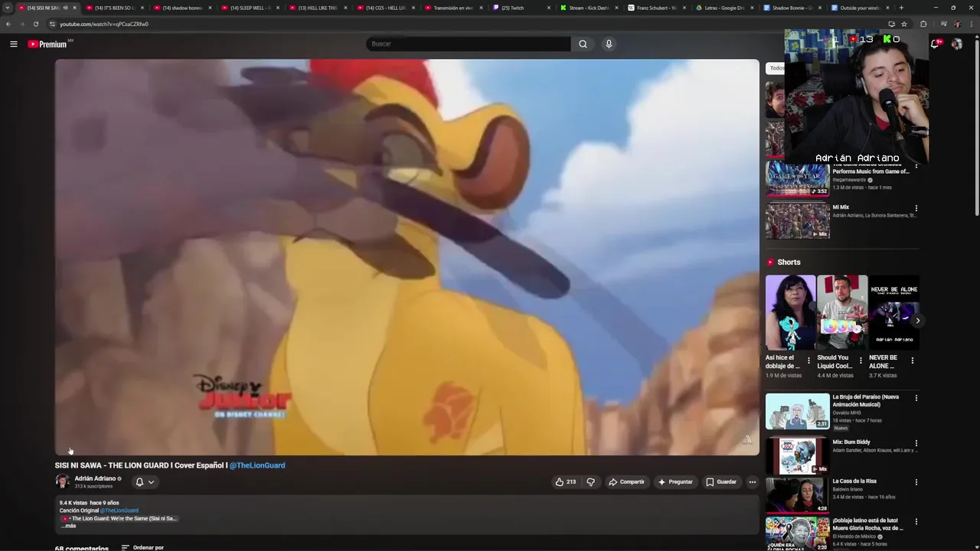Open options for La Bruja del Paraíso
This screenshot has height=551, width=980.
pyautogui.click(x=916, y=398)
